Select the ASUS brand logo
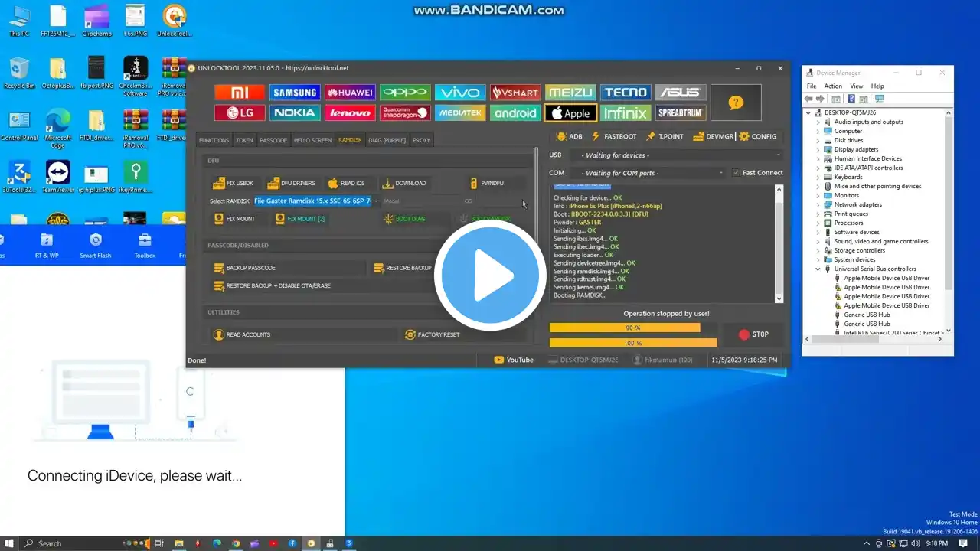The image size is (980, 551). click(x=681, y=93)
